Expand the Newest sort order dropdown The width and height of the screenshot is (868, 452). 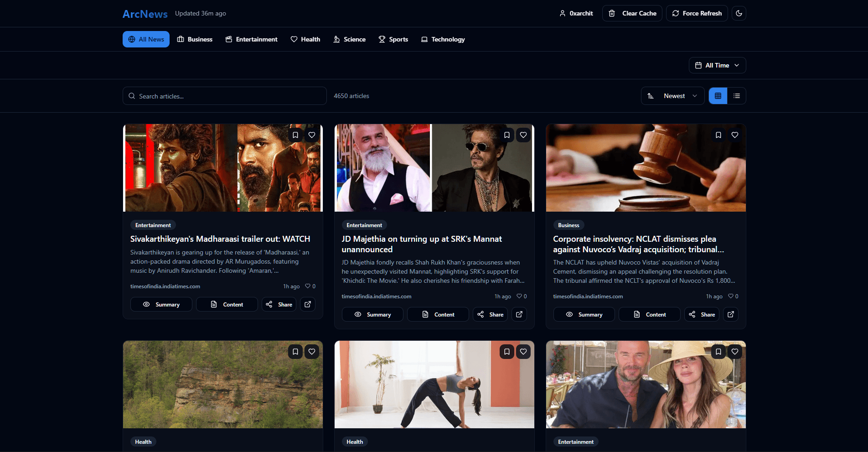click(673, 96)
